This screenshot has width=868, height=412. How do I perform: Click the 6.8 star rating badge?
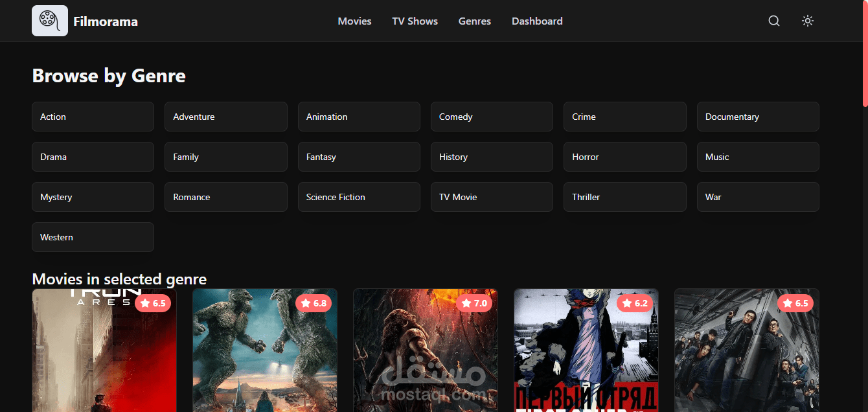pos(314,303)
